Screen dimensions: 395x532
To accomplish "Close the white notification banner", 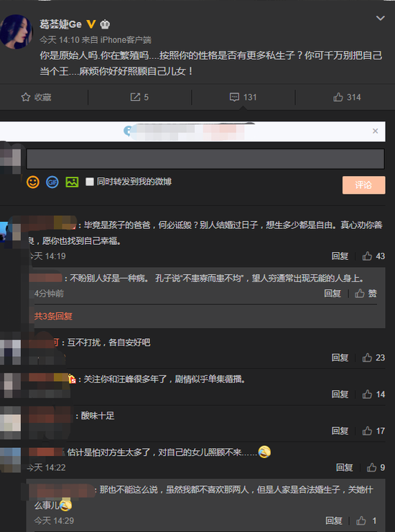I will pos(375,131).
